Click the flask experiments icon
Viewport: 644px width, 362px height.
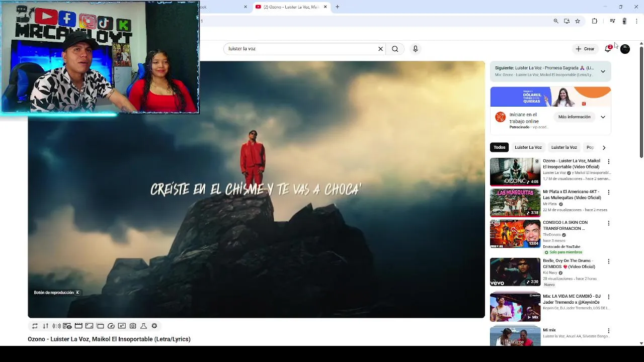tap(143, 326)
